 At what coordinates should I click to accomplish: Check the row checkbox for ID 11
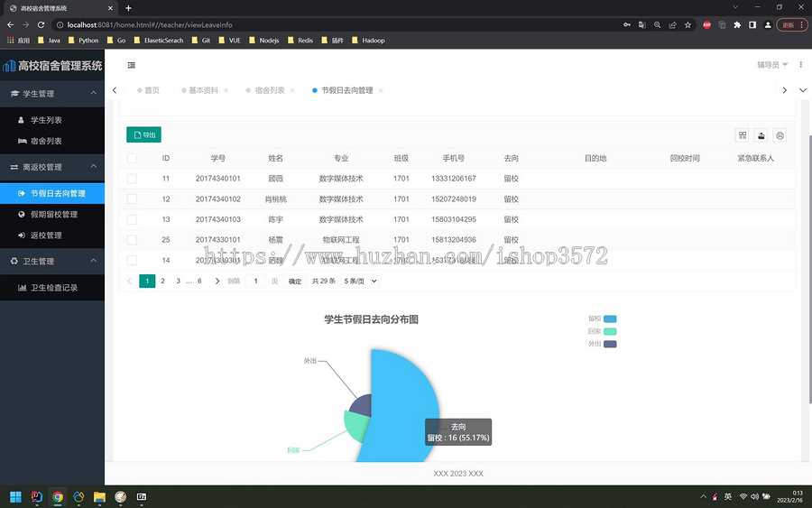coord(132,179)
